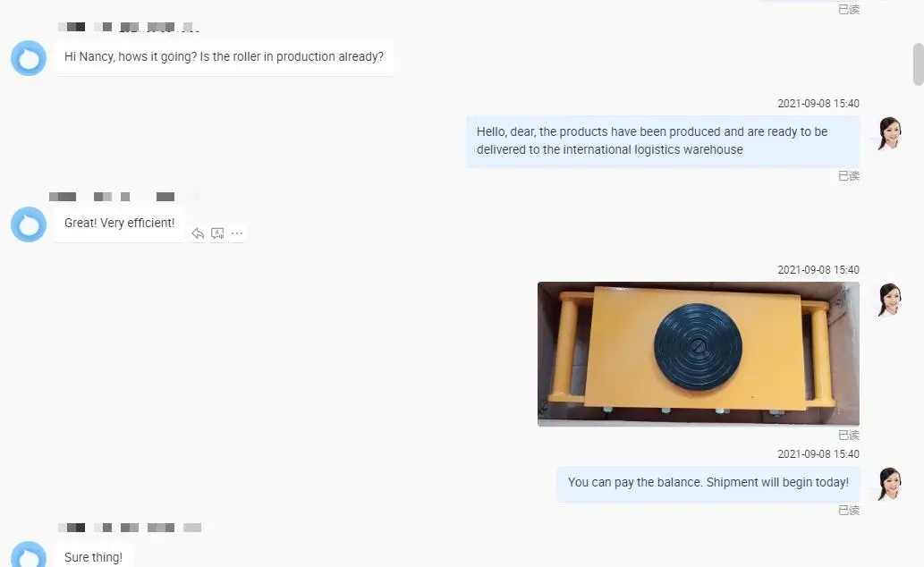924x567 pixels.
Task: Click read status under the product photo
Action: tap(849, 435)
